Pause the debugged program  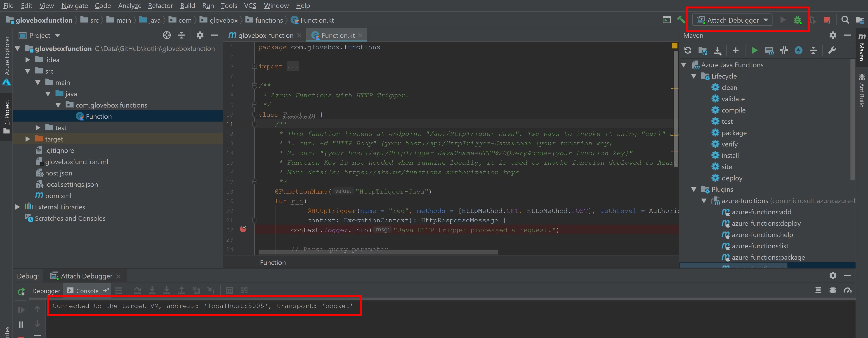click(21, 324)
